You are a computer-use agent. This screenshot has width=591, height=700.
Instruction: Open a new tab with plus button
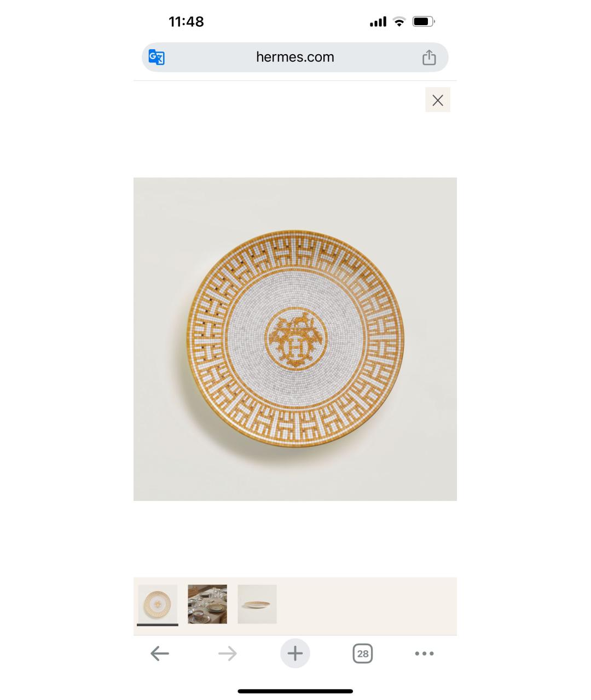point(295,654)
